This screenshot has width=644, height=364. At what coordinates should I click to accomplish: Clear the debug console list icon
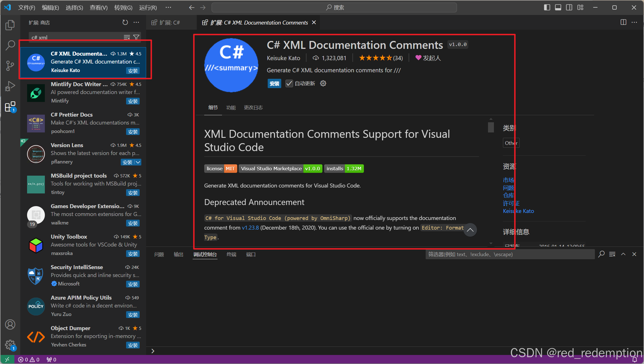(612, 254)
